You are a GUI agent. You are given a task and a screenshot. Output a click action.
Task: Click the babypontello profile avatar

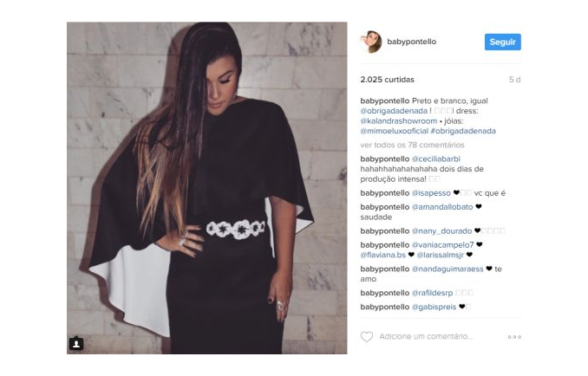[371, 42]
